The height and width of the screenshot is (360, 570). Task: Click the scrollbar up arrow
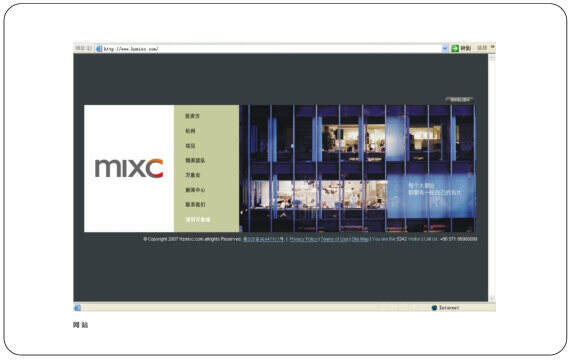point(491,57)
